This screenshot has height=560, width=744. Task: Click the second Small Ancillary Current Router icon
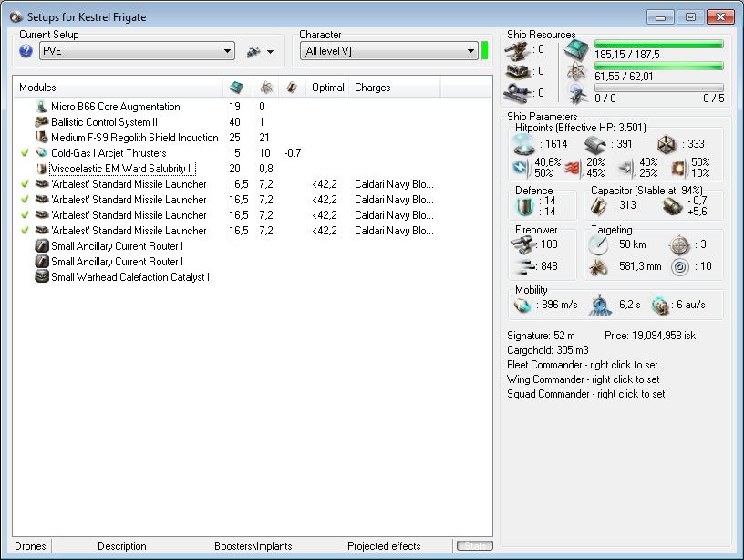[42, 262]
